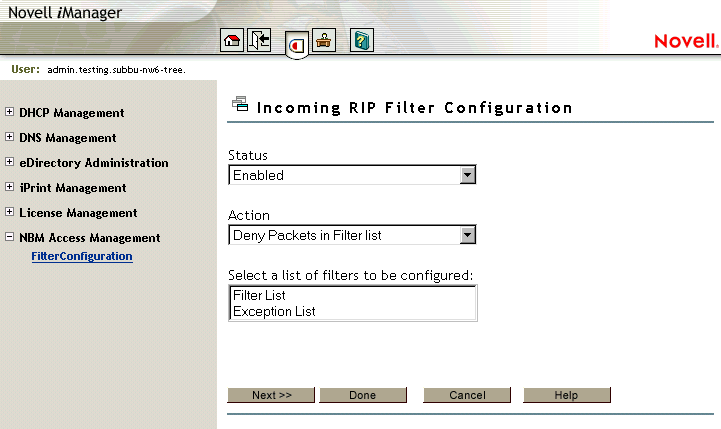The height and width of the screenshot is (429, 721).
Task: Select Filter List in the listbox
Action: click(352, 295)
